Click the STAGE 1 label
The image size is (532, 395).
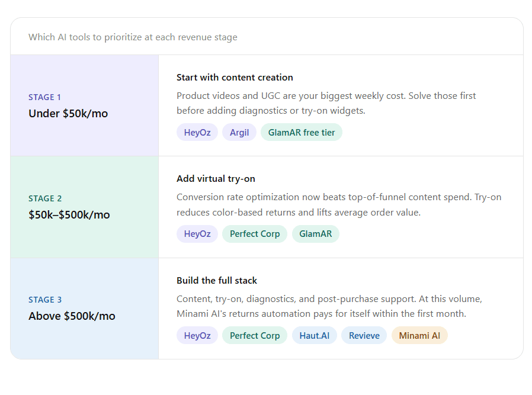point(45,97)
